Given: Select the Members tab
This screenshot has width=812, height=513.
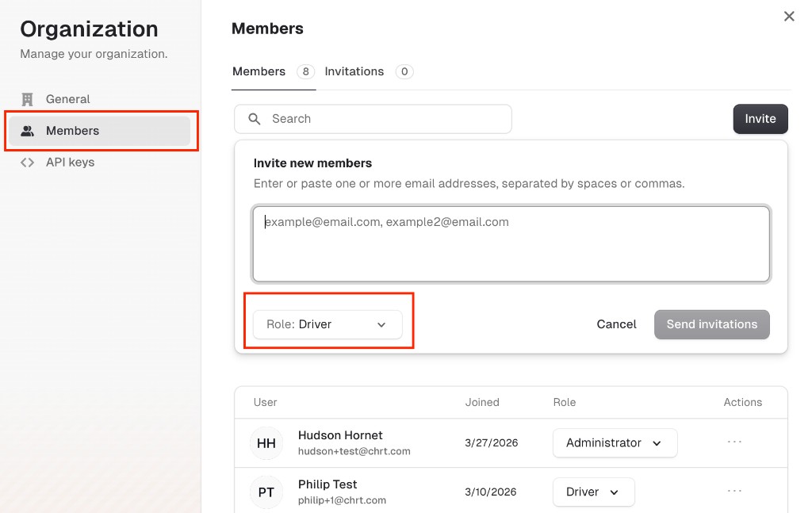Looking at the screenshot, I should [x=258, y=71].
